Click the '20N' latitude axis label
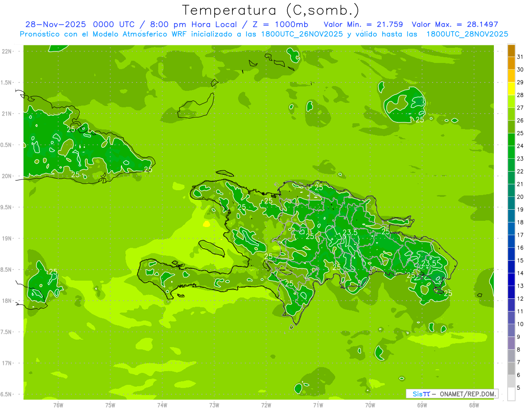The height and width of the screenshot is (411, 532). pos(7,176)
